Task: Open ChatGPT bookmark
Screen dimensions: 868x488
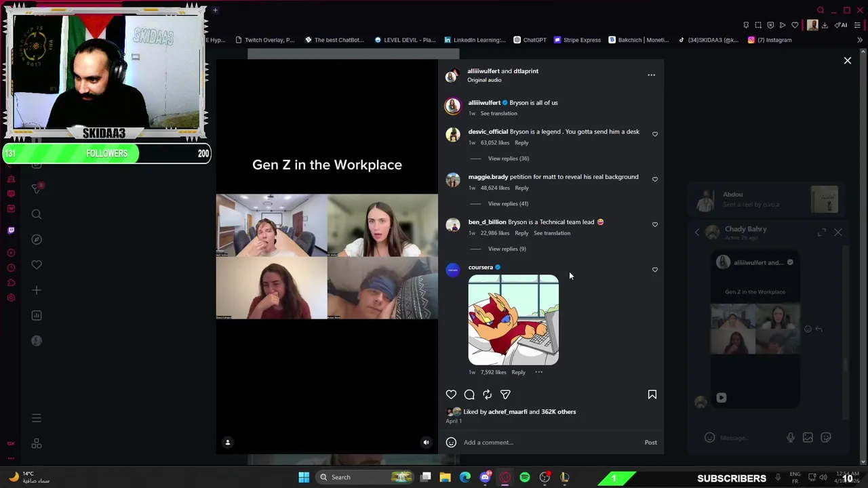Action: pos(530,40)
